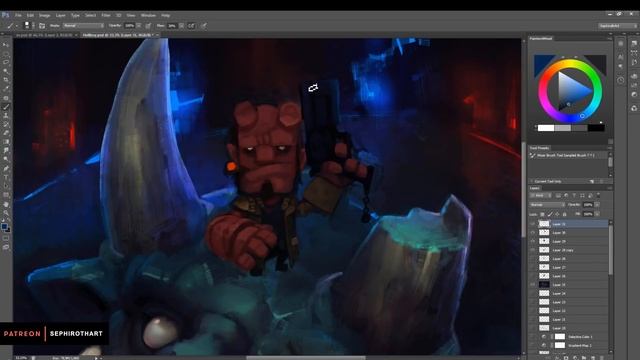
Task: Pick white swatch below color wheel
Action: 546,128
